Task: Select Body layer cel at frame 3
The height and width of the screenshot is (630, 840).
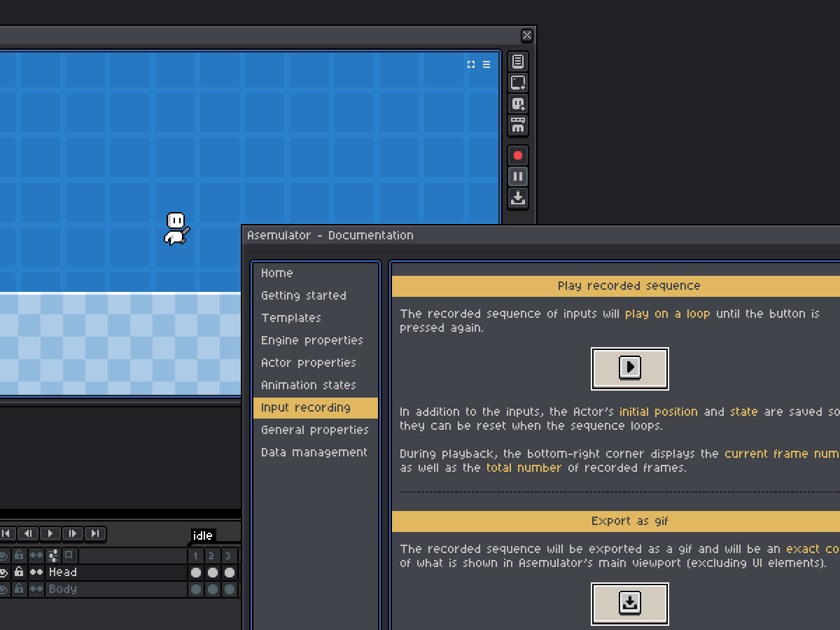Action: pyautogui.click(x=230, y=589)
